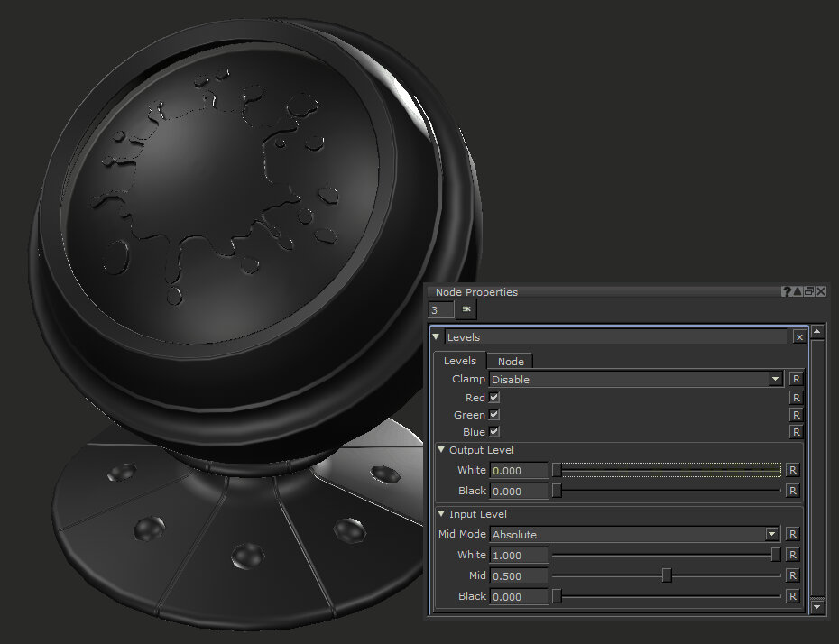Collapse the Output Level section
This screenshot has height=644, width=839.
(442, 450)
